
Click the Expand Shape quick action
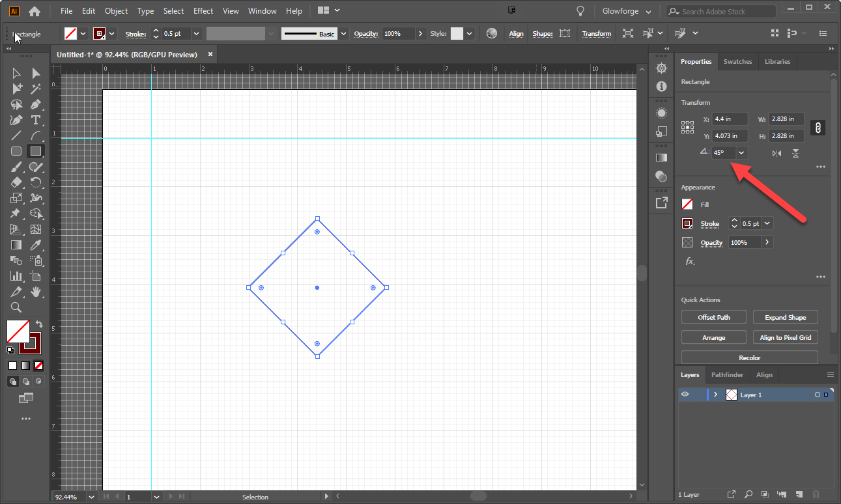coord(785,317)
